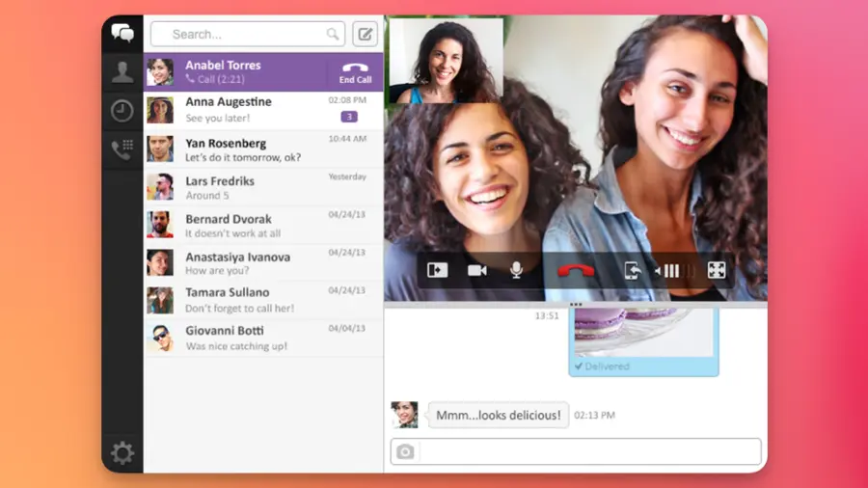Click sender avatar beside delicious message

tap(405, 415)
